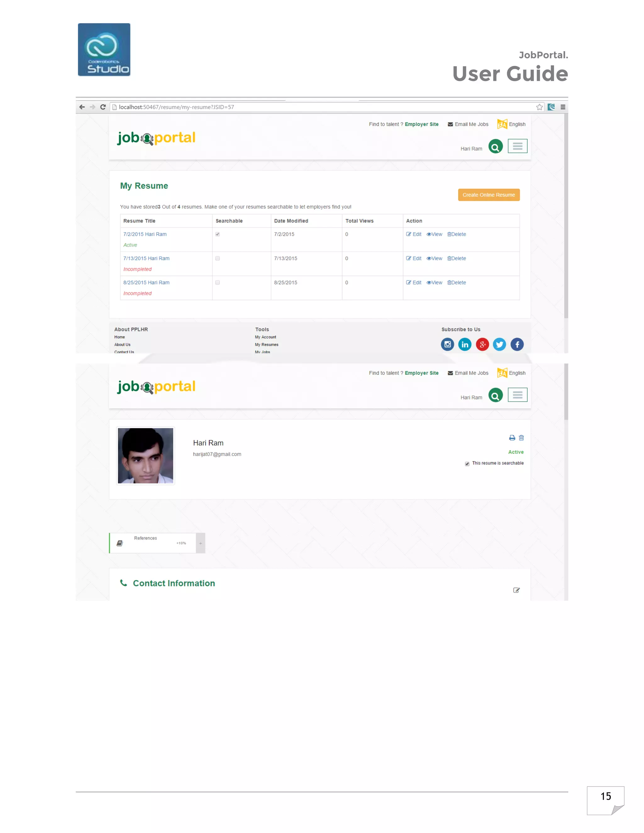Open the Twitter social icon

tap(499, 345)
